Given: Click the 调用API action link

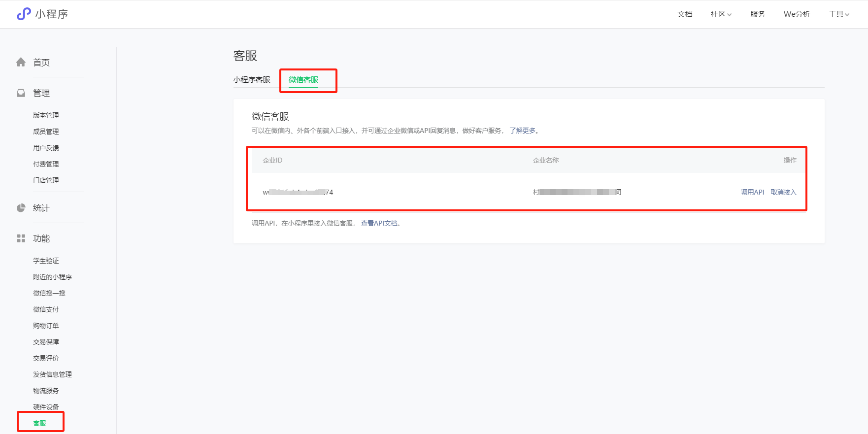Looking at the screenshot, I should (x=752, y=192).
